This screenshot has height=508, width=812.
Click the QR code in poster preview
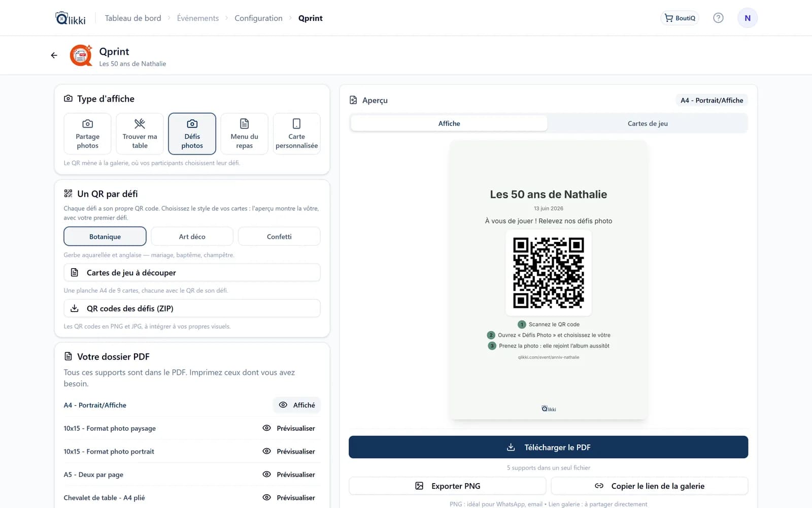pyautogui.click(x=549, y=272)
